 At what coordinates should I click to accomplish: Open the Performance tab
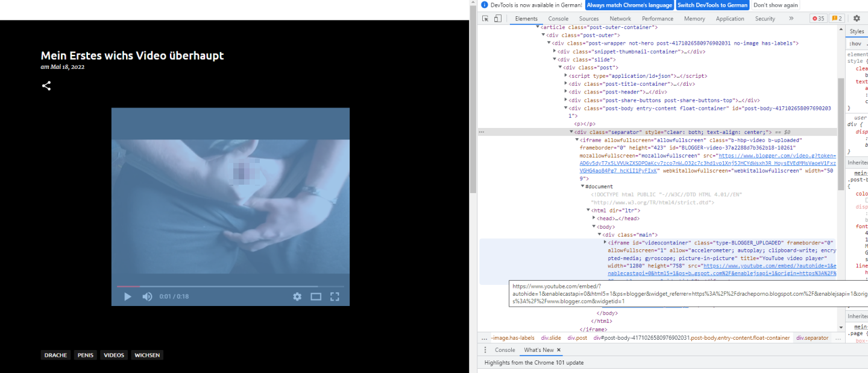tap(658, 19)
